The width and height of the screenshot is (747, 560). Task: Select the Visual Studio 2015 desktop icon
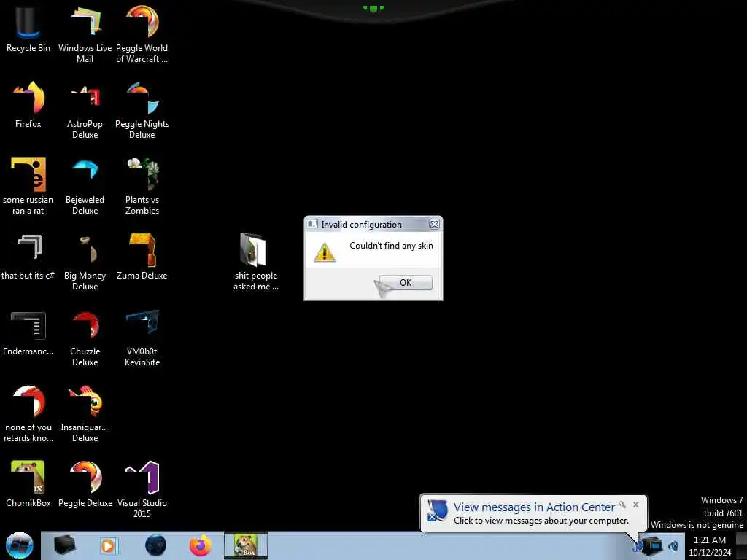(142, 489)
